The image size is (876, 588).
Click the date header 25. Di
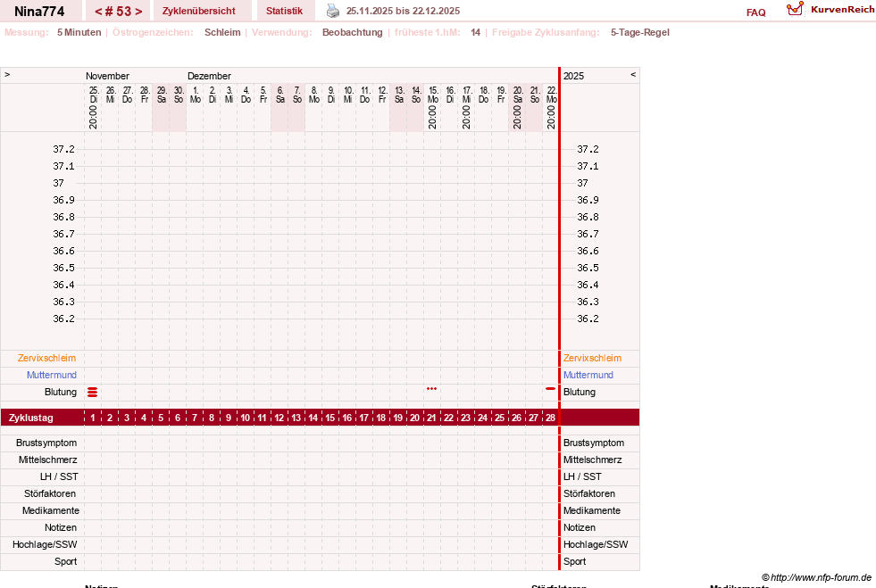[x=93, y=95]
